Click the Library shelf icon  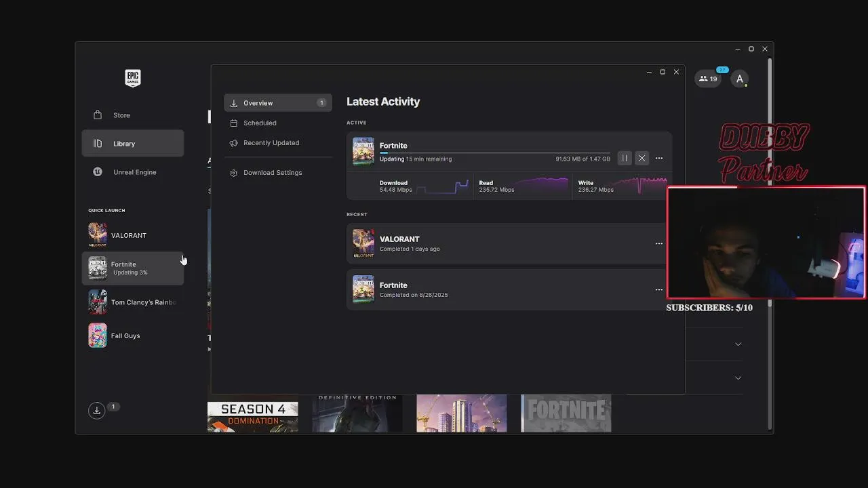(98, 144)
